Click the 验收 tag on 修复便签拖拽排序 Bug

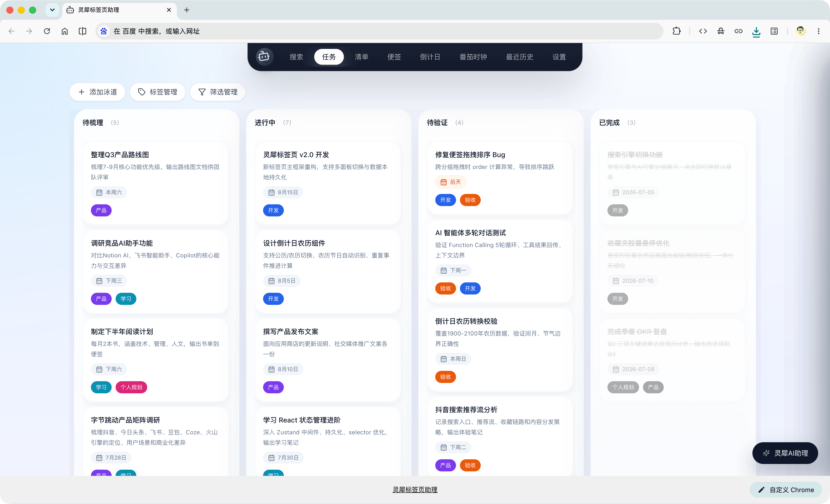point(470,200)
